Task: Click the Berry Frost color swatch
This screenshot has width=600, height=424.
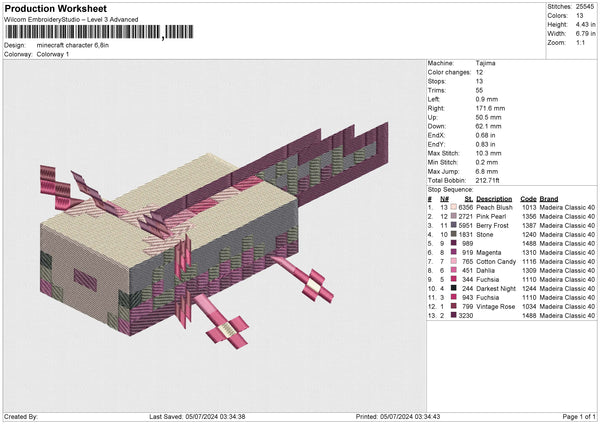Action: tap(453, 225)
